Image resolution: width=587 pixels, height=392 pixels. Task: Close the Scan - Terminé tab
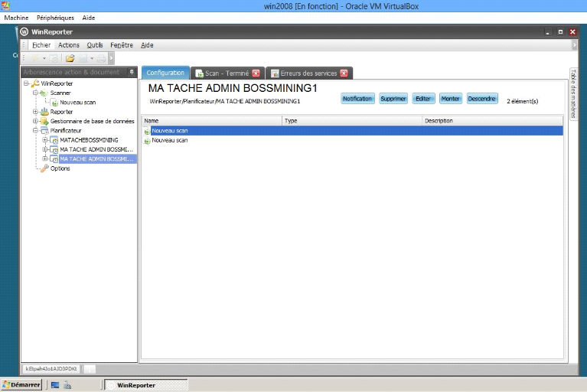point(256,73)
